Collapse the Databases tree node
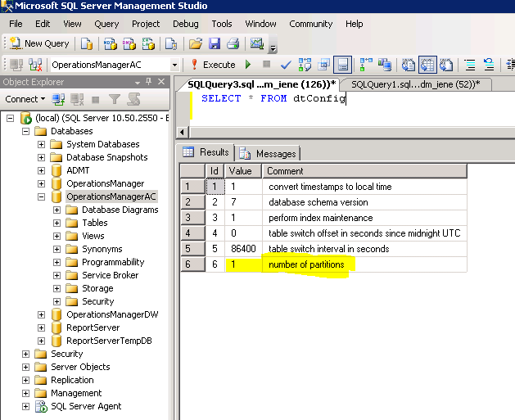This screenshot has height=420, width=515. 26,131
